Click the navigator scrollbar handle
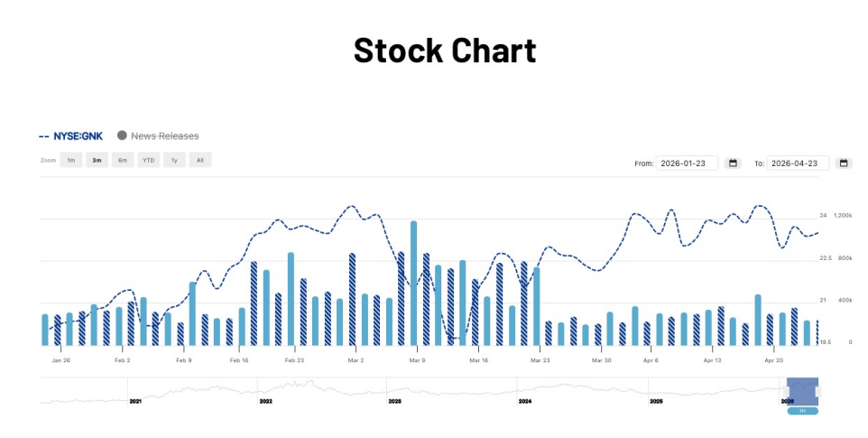 802,411
